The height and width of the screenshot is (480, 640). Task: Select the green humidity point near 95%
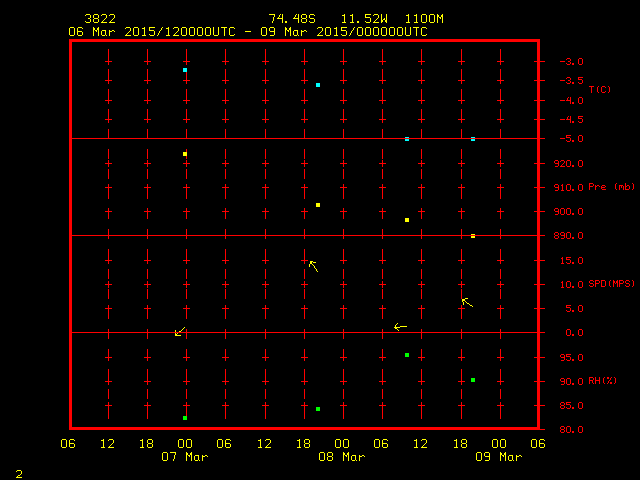pos(407,355)
